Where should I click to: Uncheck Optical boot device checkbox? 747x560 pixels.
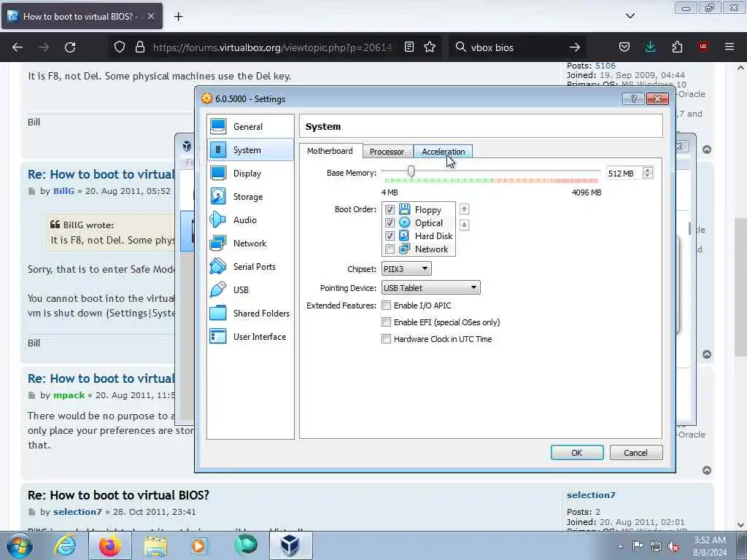pyautogui.click(x=390, y=223)
